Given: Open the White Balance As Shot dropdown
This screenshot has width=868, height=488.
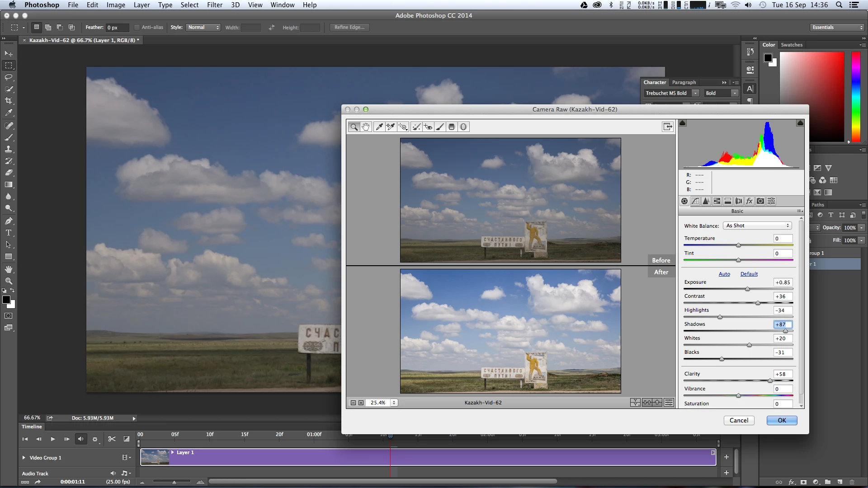Looking at the screenshot, I should 757,225.
